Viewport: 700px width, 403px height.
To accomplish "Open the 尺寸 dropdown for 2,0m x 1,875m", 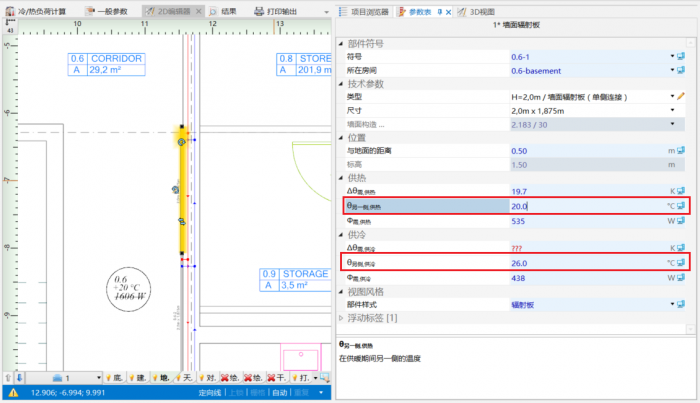I will 671,110.
